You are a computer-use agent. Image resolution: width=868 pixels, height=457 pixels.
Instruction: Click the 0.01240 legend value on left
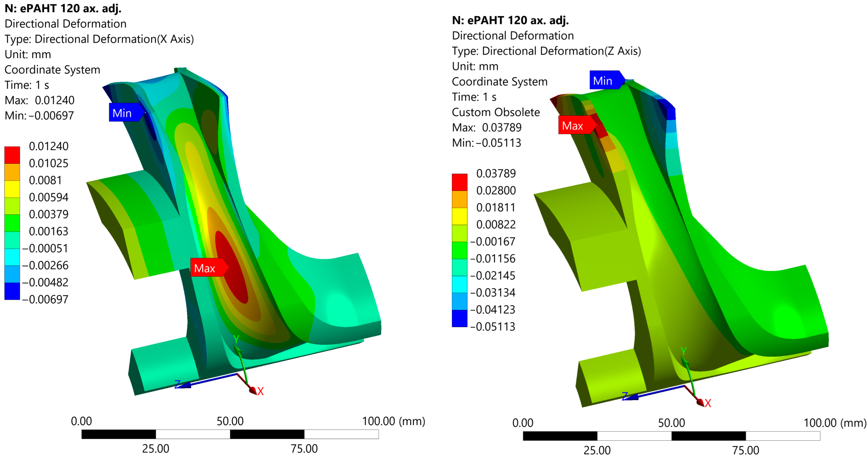pos(48,146)
